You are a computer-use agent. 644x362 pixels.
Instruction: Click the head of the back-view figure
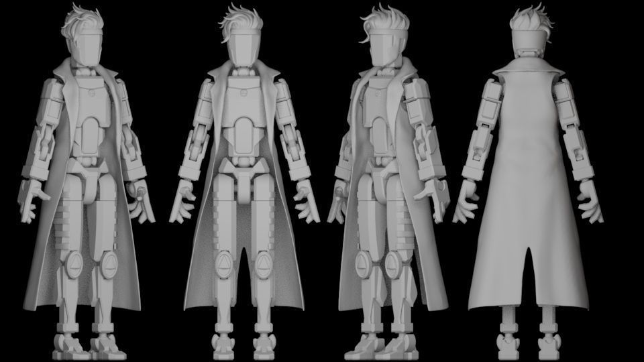tap(530, 31)
